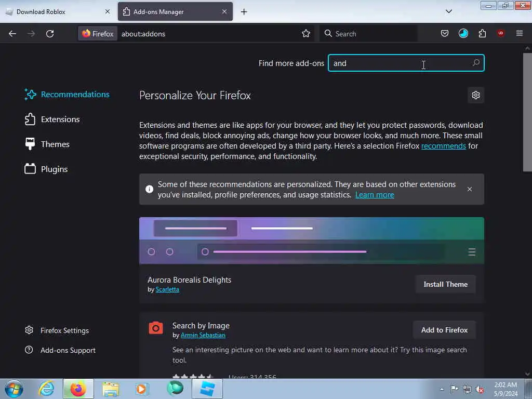Click the page vertical scrollbar thumb
The width and height of the screenshot is (532, 399).
(x=527, y=112)
